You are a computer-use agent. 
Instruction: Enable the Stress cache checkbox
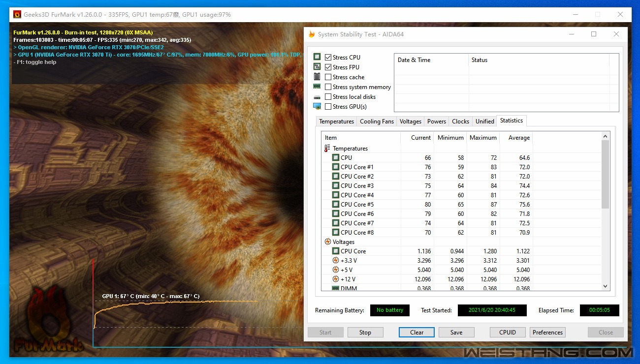(x=328, y=77)
